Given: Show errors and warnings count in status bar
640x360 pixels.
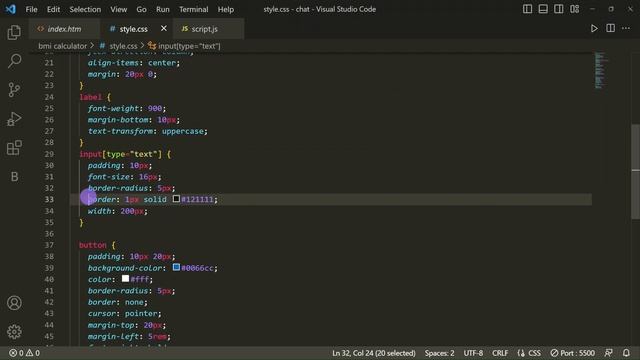Looking at the screenshot, I should tap(24, 353).
